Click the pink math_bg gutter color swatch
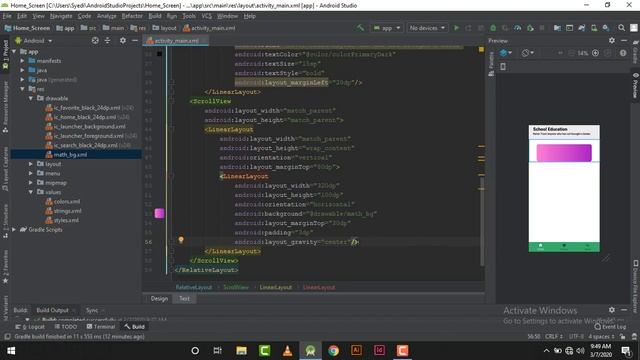Image resolution: width=640 pixels, height=360 pixels. (x=159, y=213)
